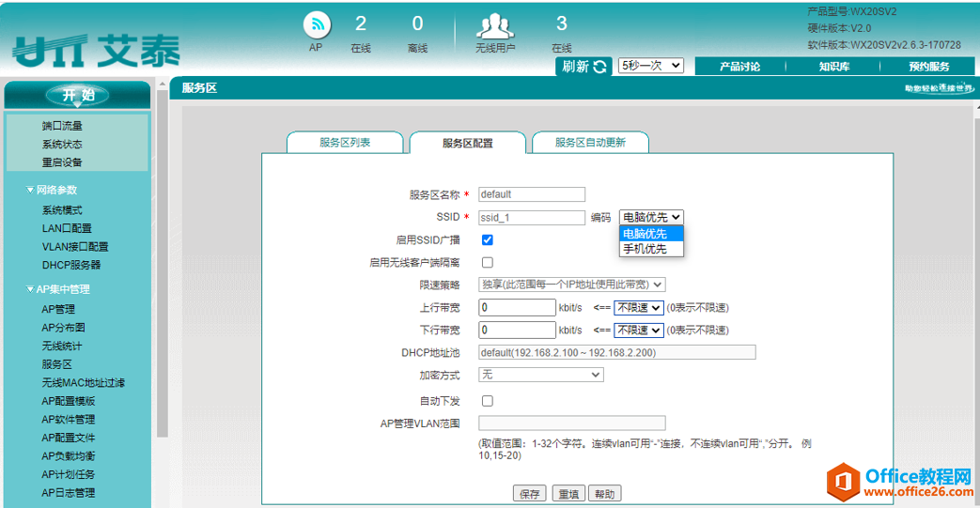Click the UTT 艾泰 logo
The width and height of the screenshot is (980, 508).
[x=96, y=51]
